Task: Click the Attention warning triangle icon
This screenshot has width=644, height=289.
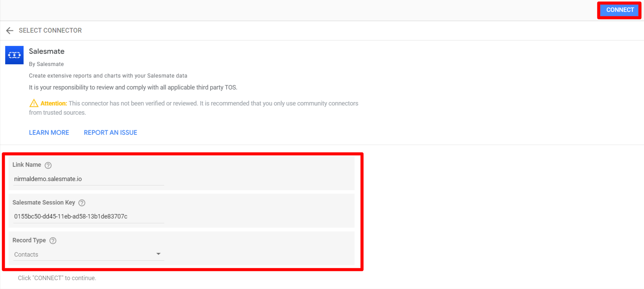Action: coord(34,103)
